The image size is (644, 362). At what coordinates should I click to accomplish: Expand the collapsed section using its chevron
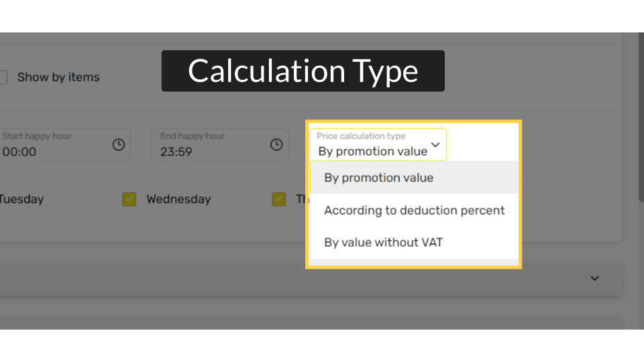(595, 278)
